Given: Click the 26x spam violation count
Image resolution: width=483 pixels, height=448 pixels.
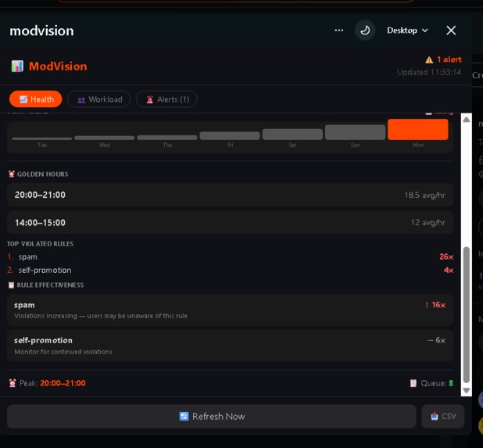Looking at the screenshot, I should [x=446, y=256].
